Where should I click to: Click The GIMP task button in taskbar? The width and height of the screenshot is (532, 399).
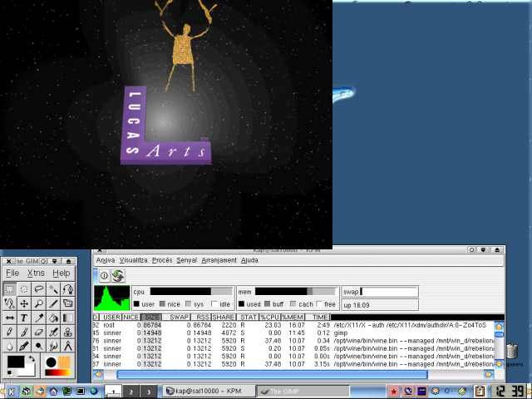coord(303,392)
